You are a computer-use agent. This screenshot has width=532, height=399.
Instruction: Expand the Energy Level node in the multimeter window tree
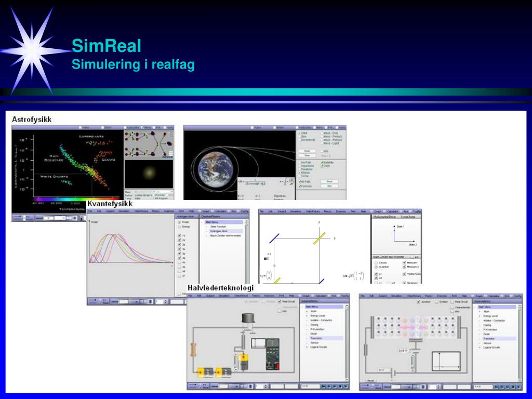[308, 315]
